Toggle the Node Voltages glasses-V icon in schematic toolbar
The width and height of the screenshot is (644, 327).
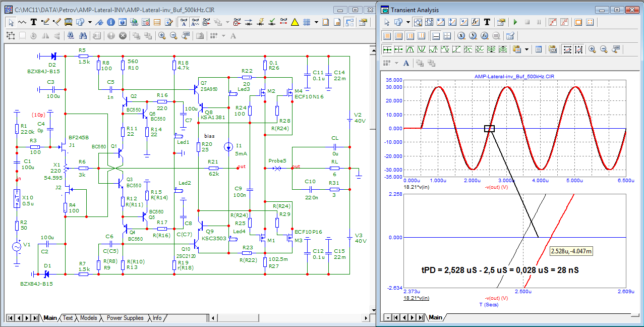237,22
